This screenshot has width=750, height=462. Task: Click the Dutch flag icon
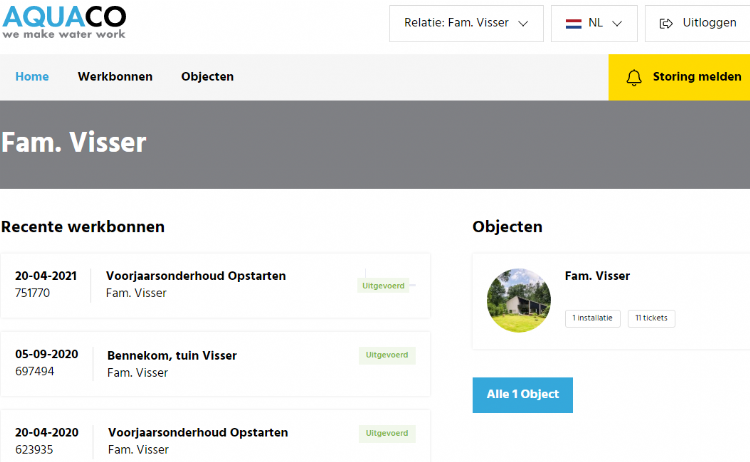(574, 23)
